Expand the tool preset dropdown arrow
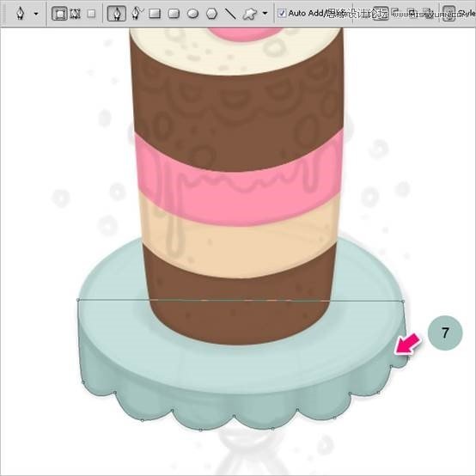Image resolution: width=476 pixels, height=476 pixels. coord(36,14)
